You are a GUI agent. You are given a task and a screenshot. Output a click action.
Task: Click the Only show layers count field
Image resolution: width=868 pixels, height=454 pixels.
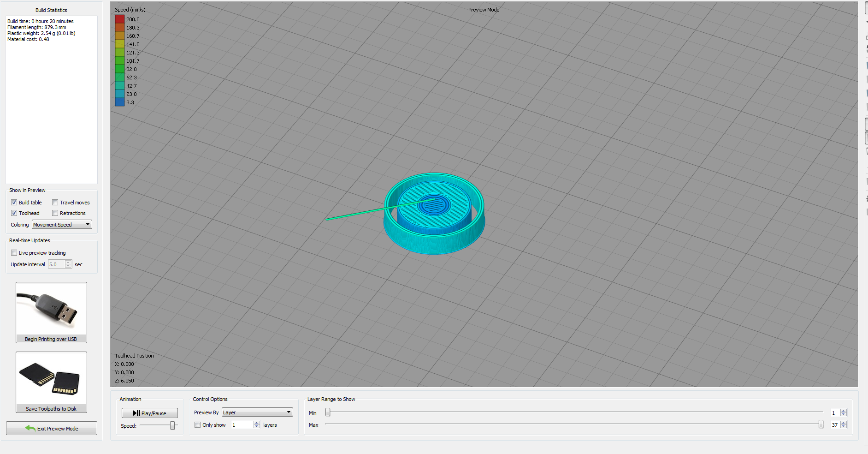242,425
